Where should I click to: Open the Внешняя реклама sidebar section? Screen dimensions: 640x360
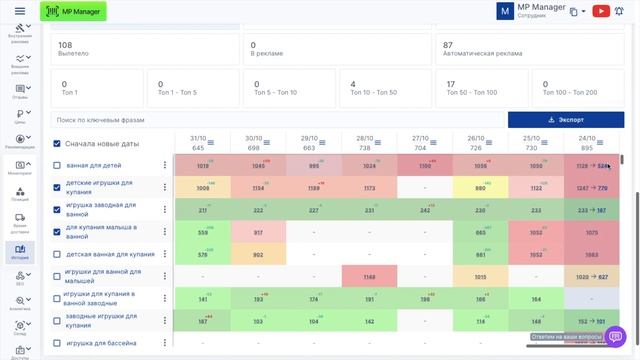(20, 64)
